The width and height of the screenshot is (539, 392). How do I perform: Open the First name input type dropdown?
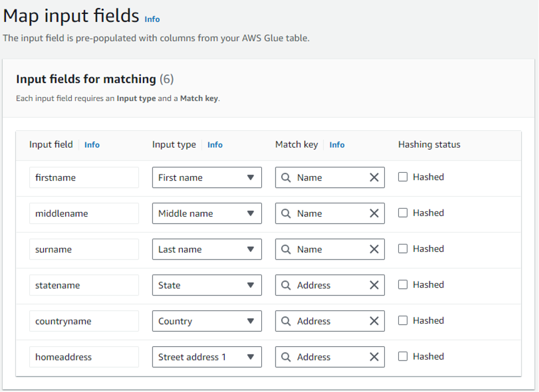pyautogui.click(x=207, y=178)
